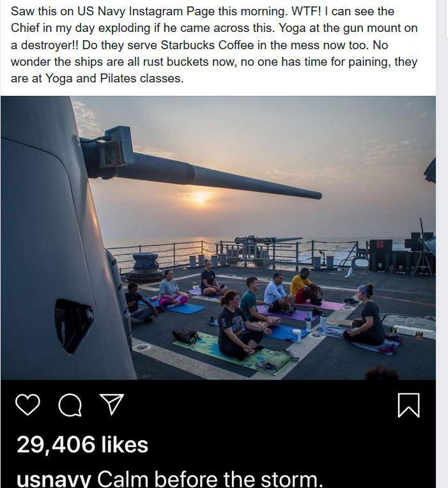This screenshot has height=488, width=448.
Task: Click the kneeling instructor with the headband
Action: coord(368,316)
